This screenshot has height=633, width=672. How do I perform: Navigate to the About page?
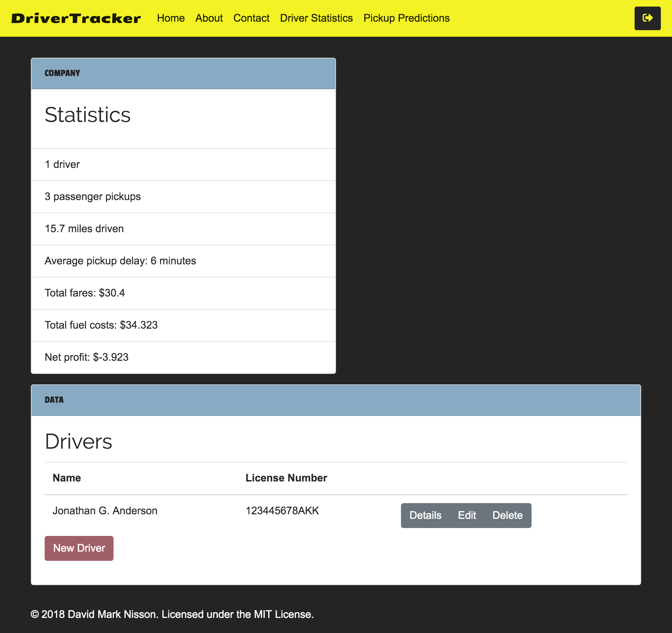point(209,18)
